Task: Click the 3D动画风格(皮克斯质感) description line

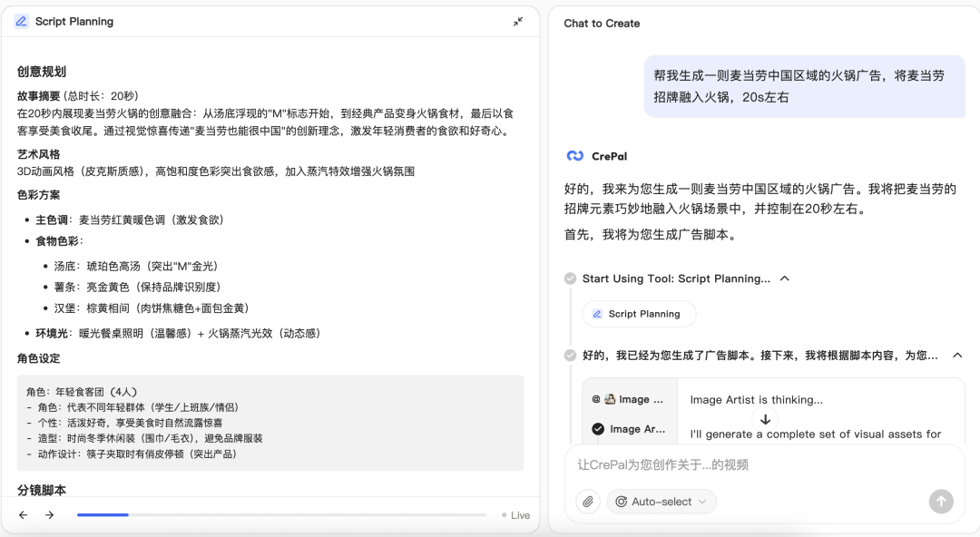Action: point(216,171)
